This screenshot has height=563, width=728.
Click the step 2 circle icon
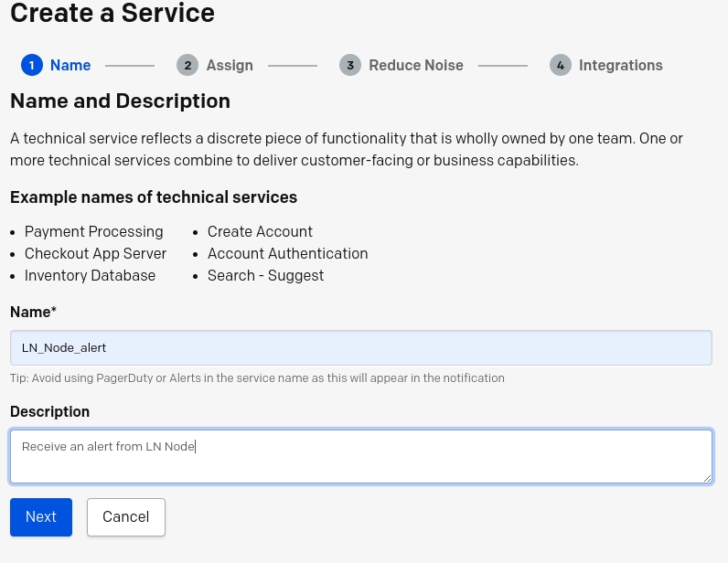point(187,66)
